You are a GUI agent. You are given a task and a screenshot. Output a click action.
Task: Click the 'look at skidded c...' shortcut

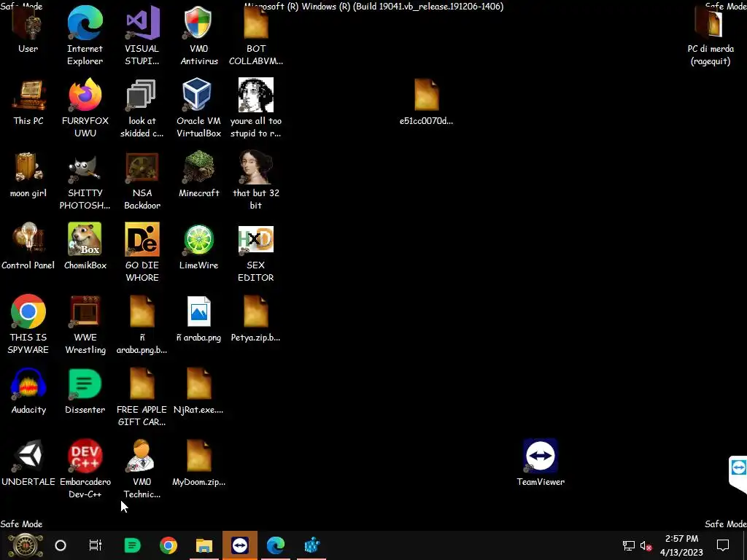point(142,96)
